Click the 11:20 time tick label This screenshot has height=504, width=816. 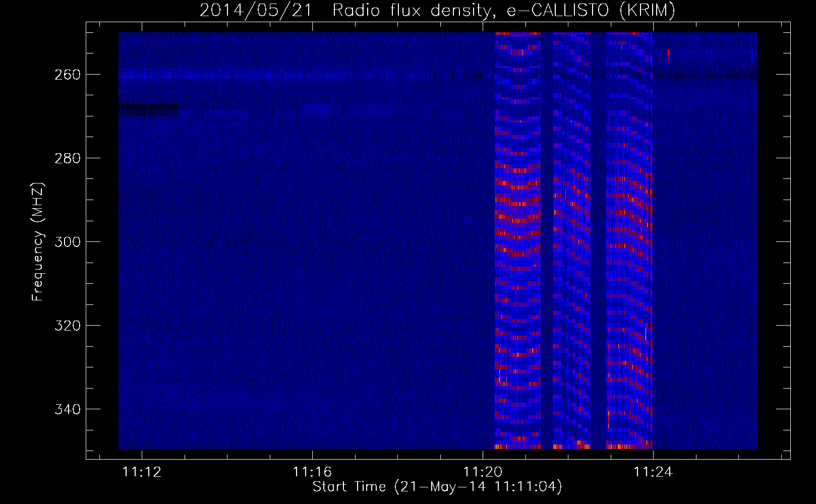pyautogui.click(x=483, y=472)
